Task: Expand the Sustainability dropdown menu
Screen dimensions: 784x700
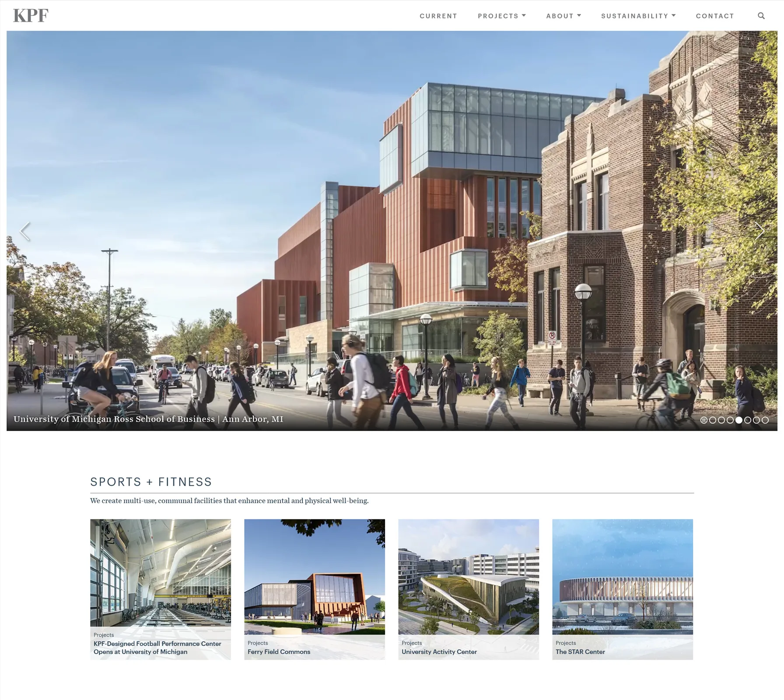Action: click(x=638, y=16)
